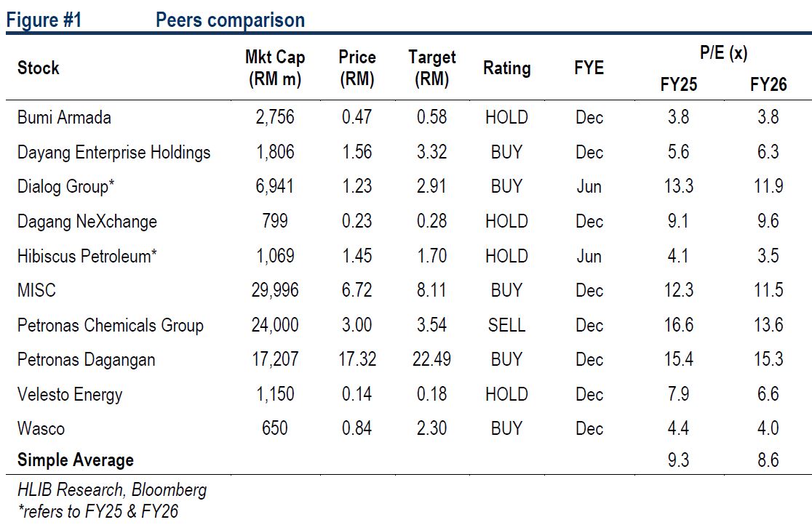Click the P/E (x) header
Image resolution: width=812 pixels, height=525 pixels.
click(723, 53)
